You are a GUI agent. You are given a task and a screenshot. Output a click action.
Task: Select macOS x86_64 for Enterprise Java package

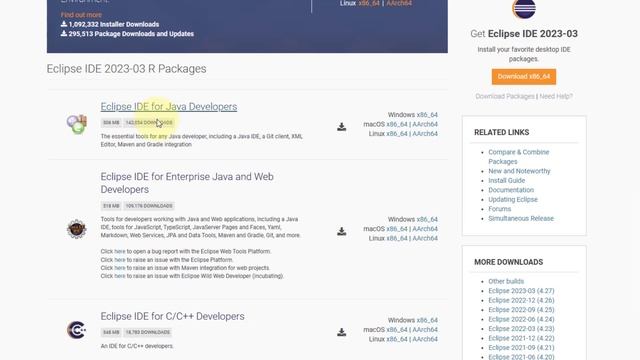pos(397,229)
